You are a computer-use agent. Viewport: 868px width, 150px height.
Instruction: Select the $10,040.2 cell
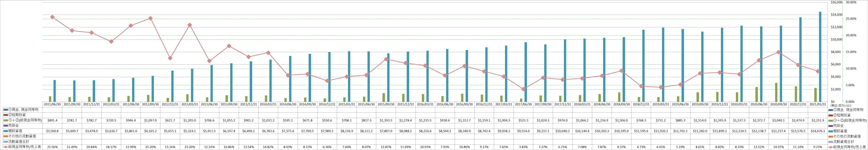pyautogui.click(x=562, y=131)
